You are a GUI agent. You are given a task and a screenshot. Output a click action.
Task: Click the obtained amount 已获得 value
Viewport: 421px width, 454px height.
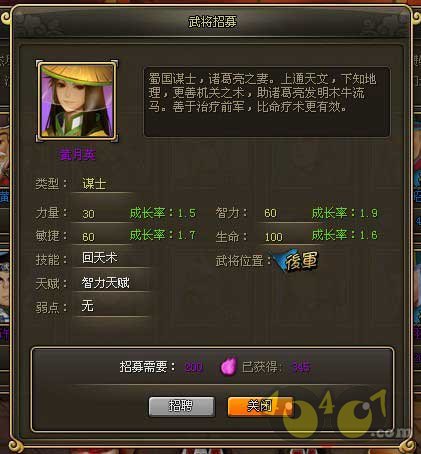301,367
